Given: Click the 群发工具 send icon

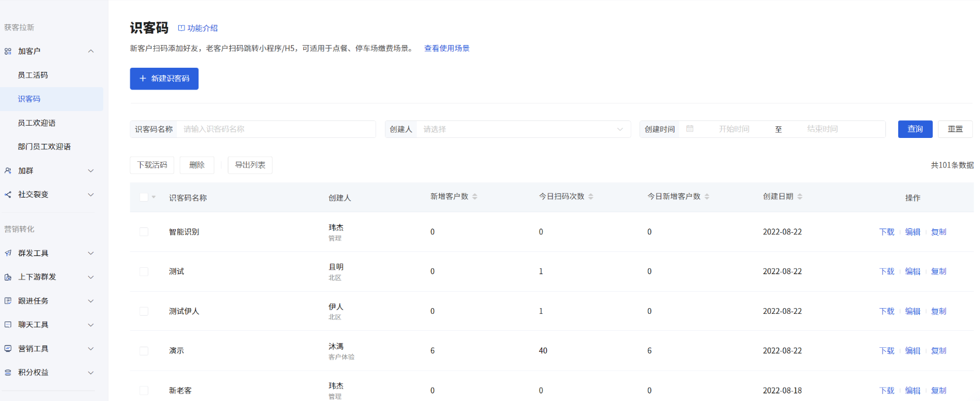Looking at the screenshot, I should (x=8, y=253).
